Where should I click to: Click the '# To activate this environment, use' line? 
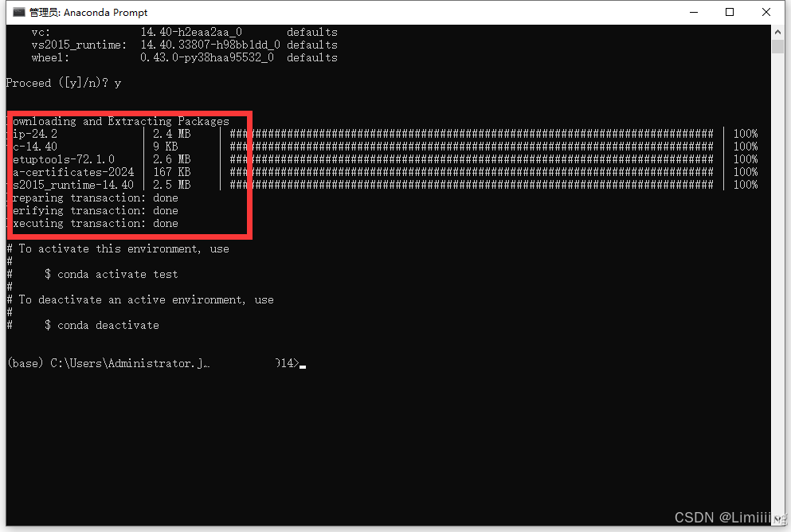(x=118, y=249)
